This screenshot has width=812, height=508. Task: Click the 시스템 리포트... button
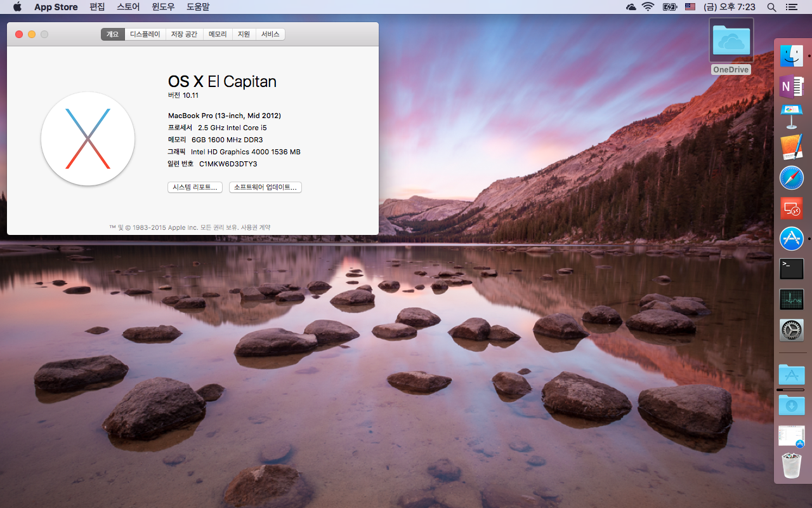[195, 187]
